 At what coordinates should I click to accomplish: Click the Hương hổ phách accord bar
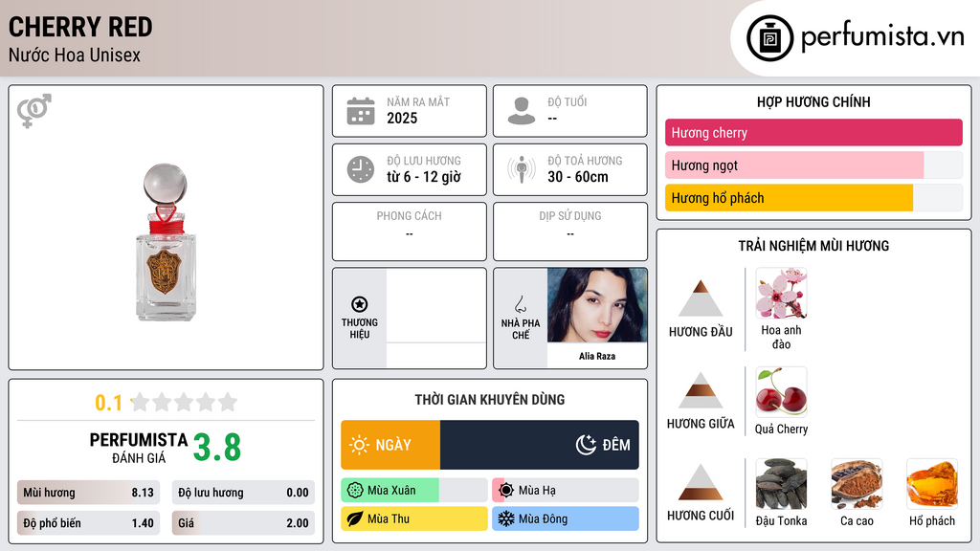(813, 198)
